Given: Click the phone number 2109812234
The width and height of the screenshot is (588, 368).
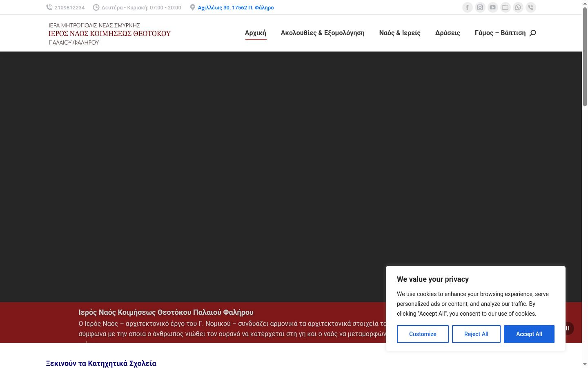Looking at the screenshot, I should pos(69,8).
